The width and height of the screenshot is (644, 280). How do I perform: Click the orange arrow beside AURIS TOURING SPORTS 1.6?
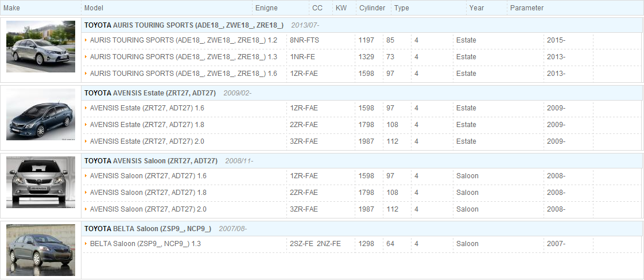(86, 73)
